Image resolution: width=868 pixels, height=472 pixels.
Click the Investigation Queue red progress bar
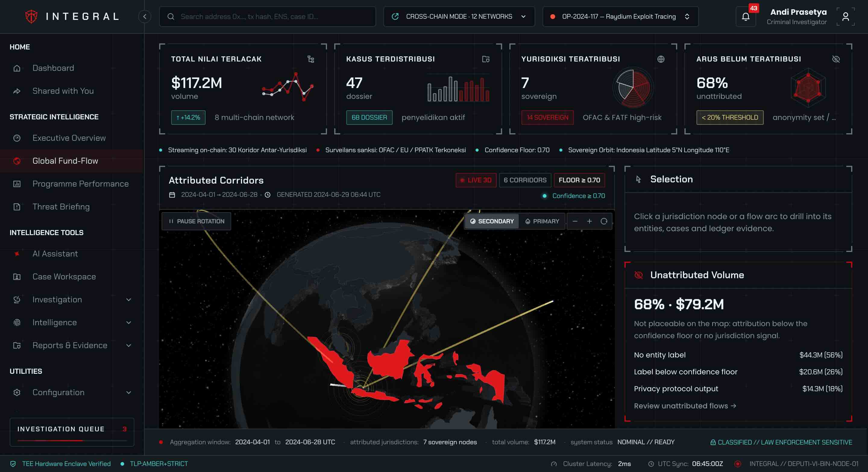(72, 440)
